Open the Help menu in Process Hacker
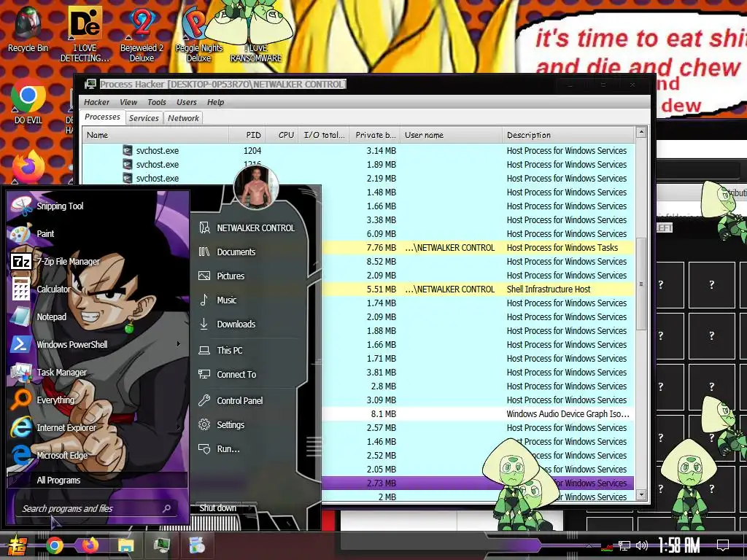The image size is (747, 560). [x=215, y=102]
